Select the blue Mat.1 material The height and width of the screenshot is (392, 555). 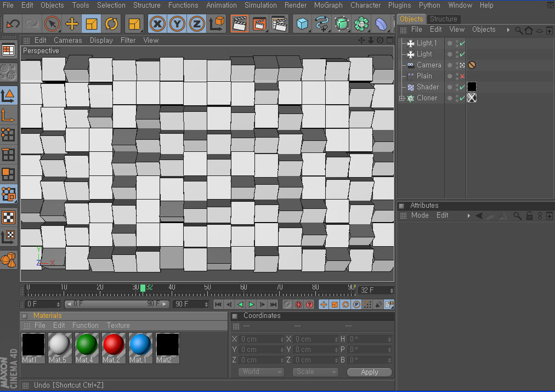pos(140,348)
